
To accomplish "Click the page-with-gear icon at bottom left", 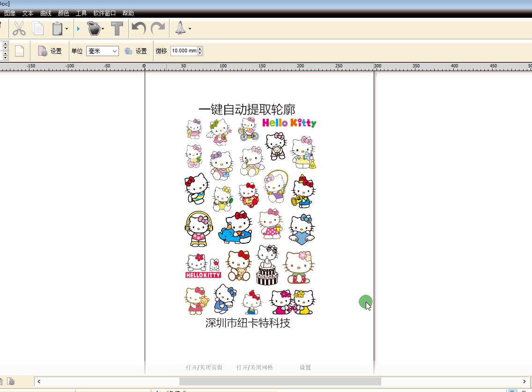I will click(11, 382).
